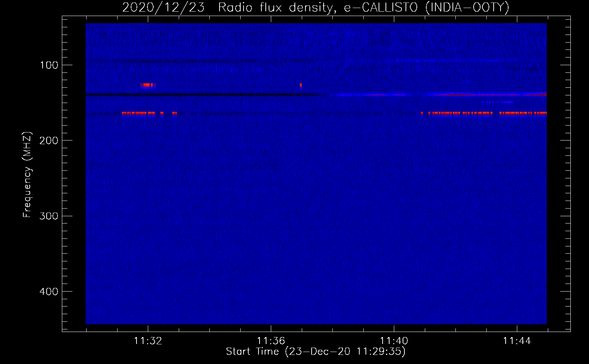The image size is (589, 364).
Task: Click the 11:44 time tick label
Action: 517,341
